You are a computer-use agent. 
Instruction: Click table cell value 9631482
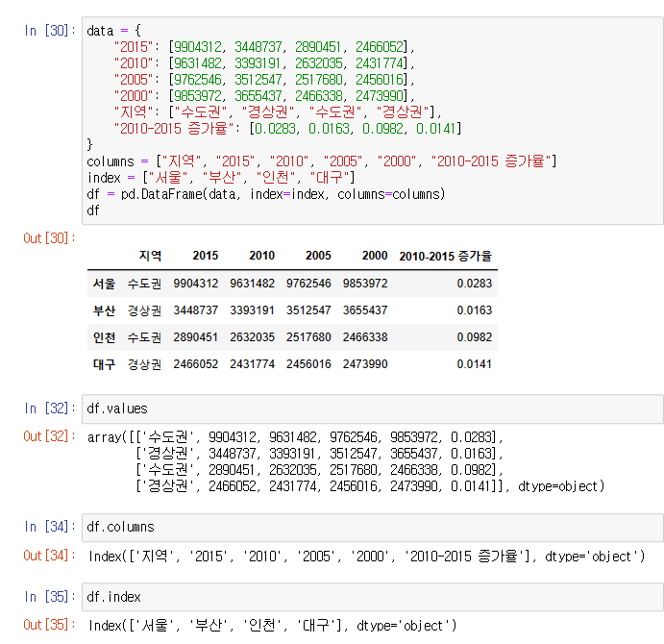coord(252,284)
